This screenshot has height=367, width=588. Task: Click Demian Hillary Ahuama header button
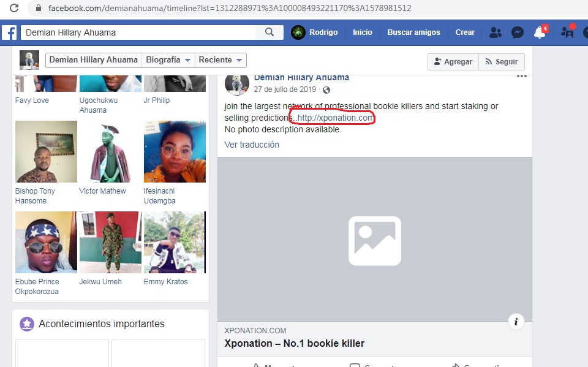94,60
